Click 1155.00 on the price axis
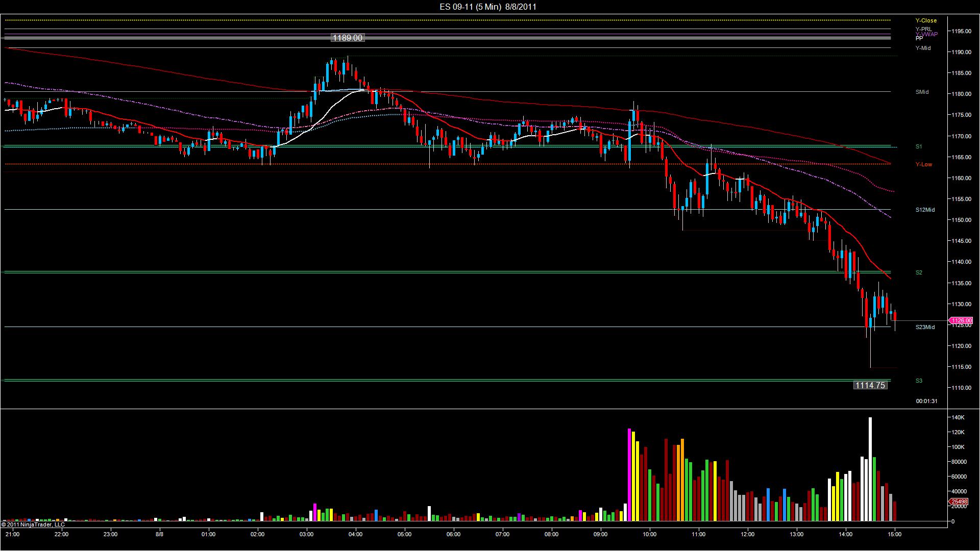The width and height of the screenshot is (980, 551). pyautogui.click(x=961, y=199)
